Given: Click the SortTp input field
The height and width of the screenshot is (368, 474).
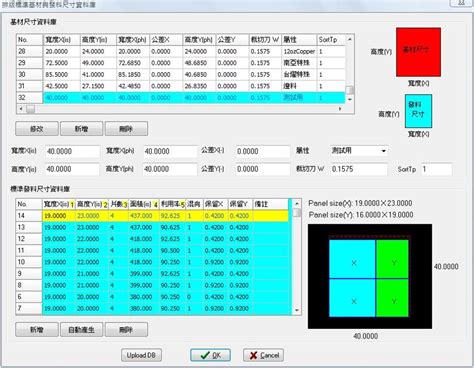Looking at the screenshot, I should (x=436, y=169).
